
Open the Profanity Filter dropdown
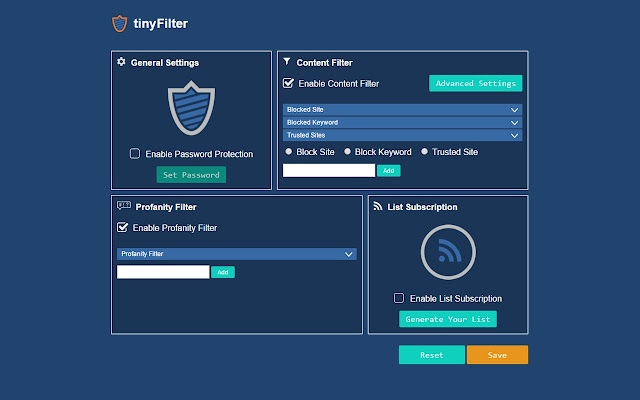click(237, 254)
